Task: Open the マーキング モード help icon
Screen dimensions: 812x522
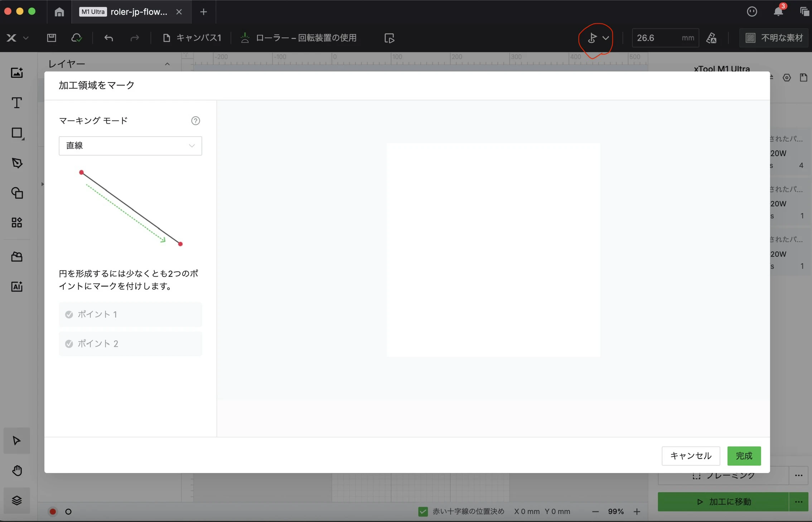Action: 195,121
